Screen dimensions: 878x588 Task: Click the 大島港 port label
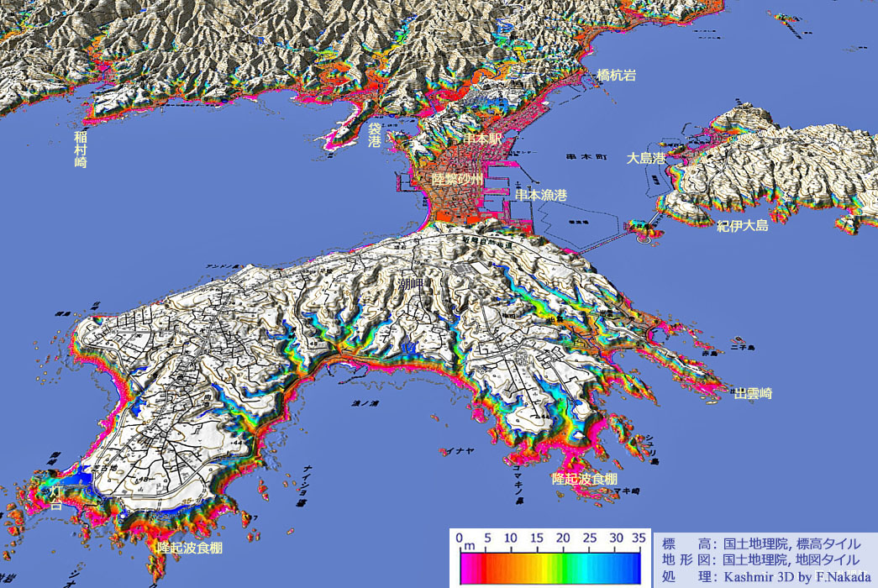646,158
